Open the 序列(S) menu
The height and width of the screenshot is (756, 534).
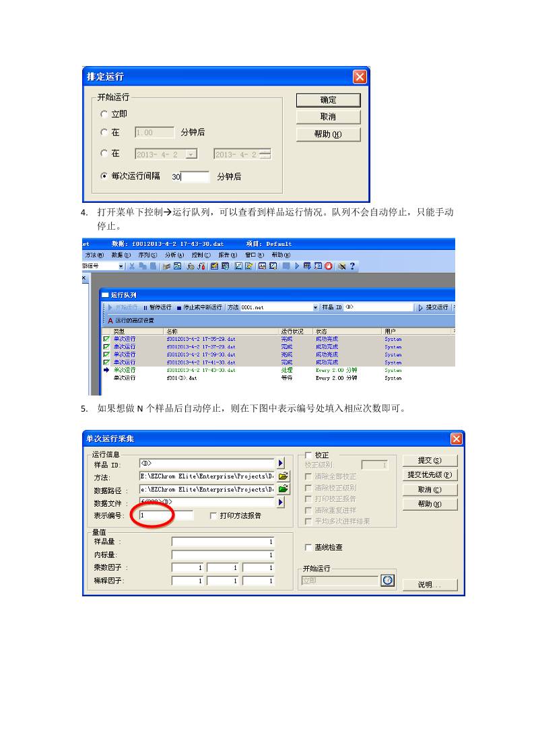[147, 255]
